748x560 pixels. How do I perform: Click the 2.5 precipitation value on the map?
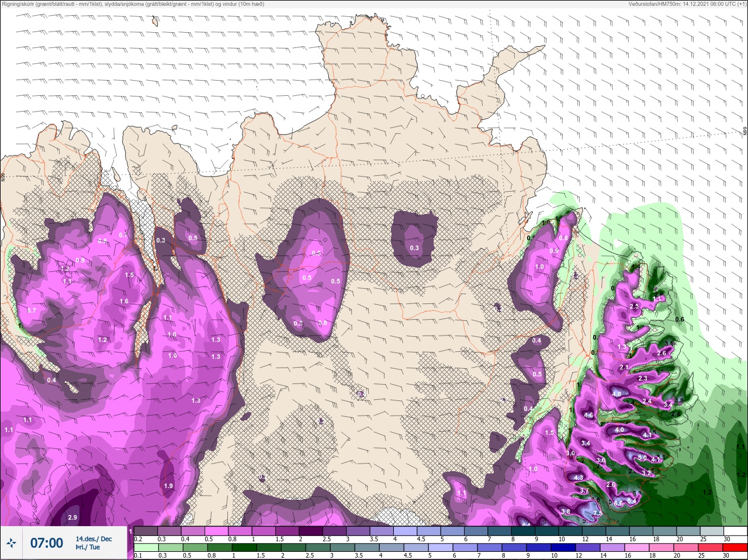(x=634, y=306)
